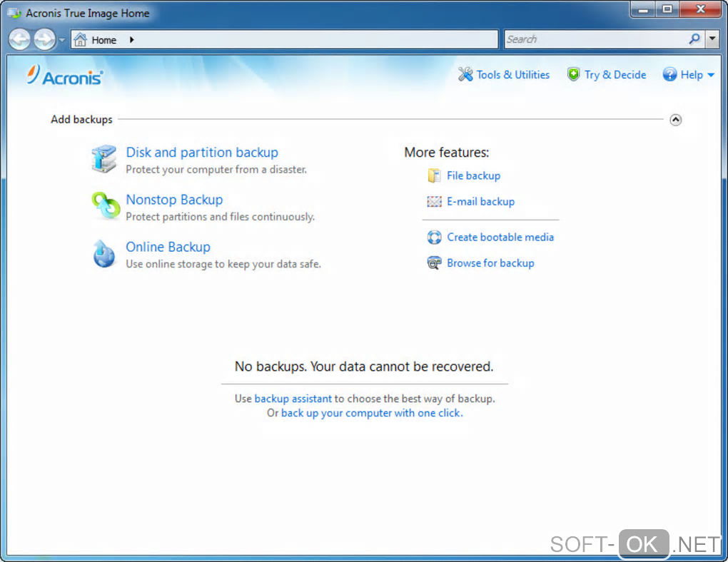Open the Tools & Utilities menu
This screenshot has height=562, width=728.
pos(513,75)
